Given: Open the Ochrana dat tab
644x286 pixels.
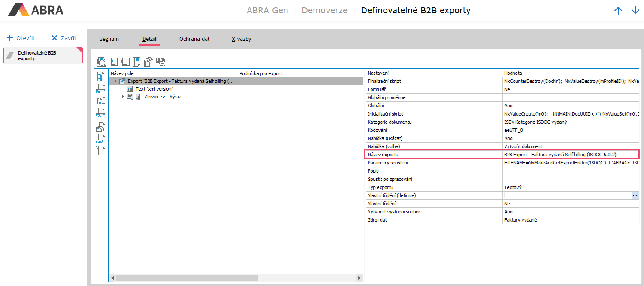Looking at the screenshot, I should tap(194, 39).
